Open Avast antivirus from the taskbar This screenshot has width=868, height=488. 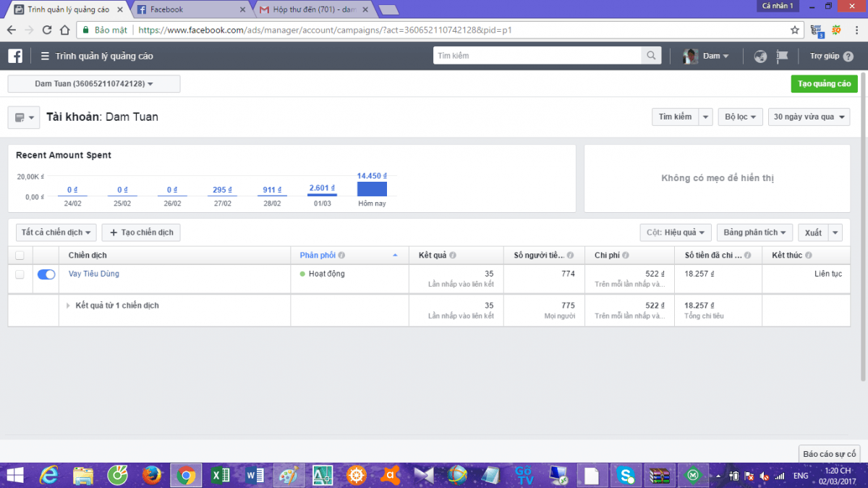(389, 475)
